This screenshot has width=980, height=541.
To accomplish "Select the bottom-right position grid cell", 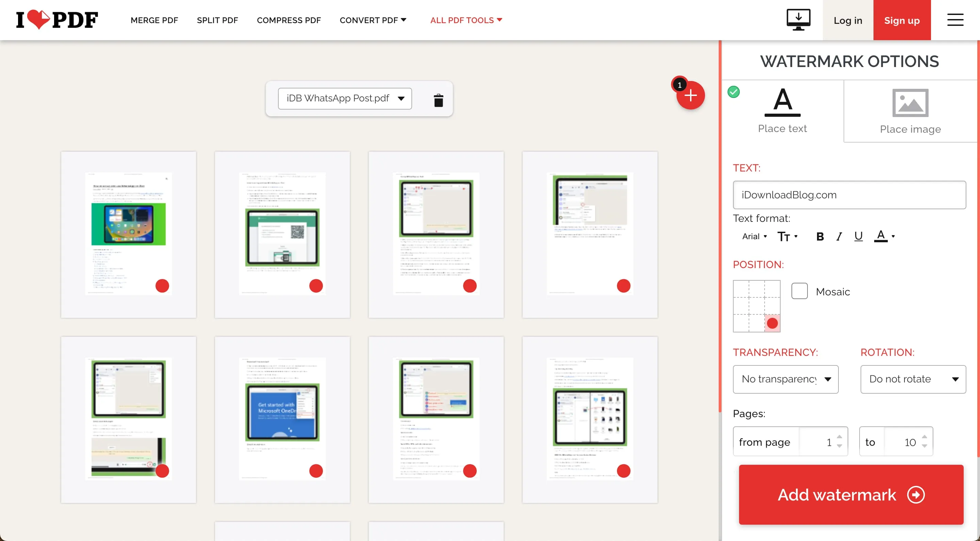I will coord(772,323).
